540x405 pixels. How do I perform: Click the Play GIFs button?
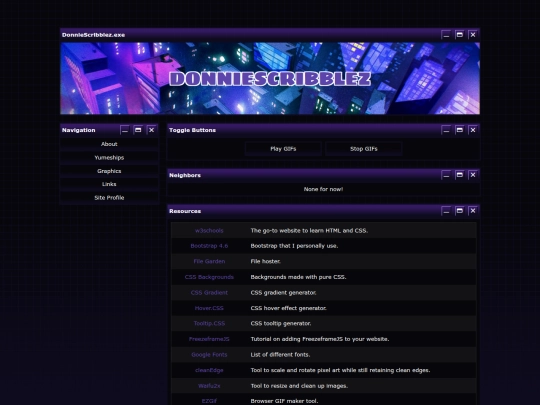point(283,149)
